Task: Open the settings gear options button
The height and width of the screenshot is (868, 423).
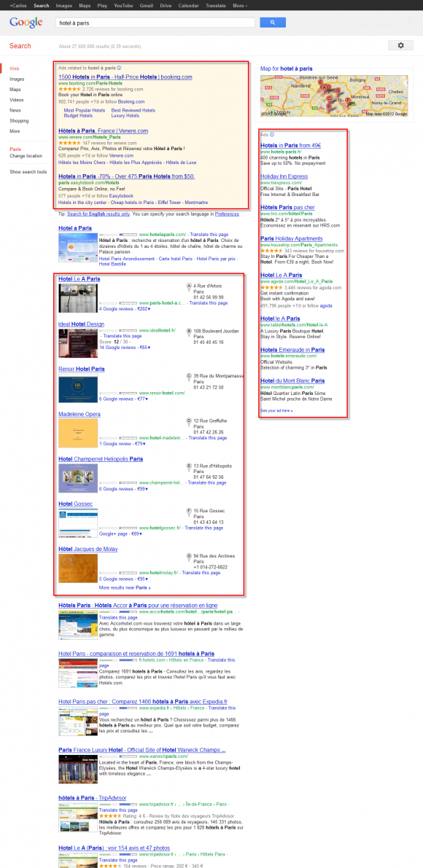Action: tap(400, 45)
